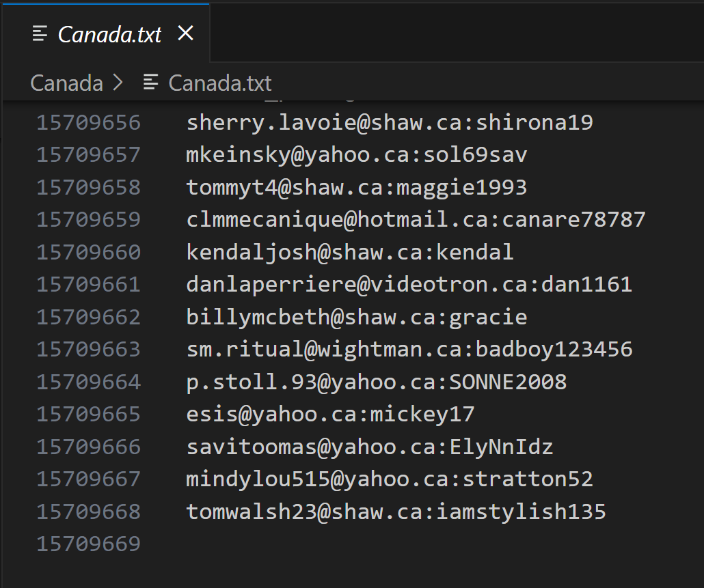
Task: Select line number 15709660 in the gutter
Action: 88,253
